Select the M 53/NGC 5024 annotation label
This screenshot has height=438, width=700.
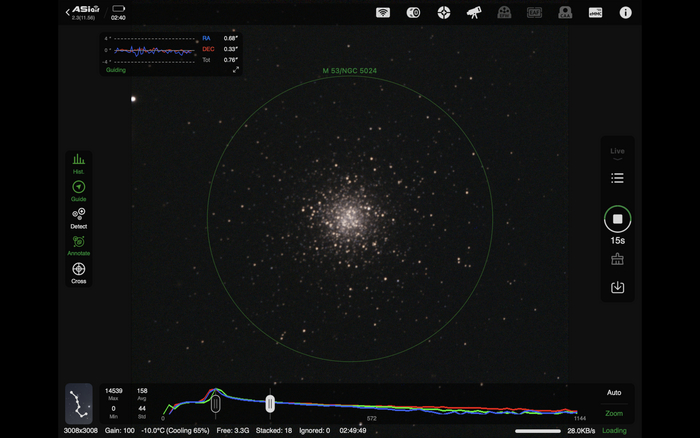coord(350,71)
